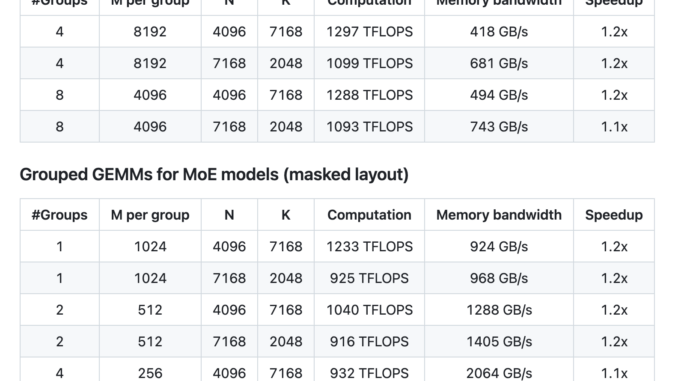Image resolution: width=678 pixels, height=381 pixels.
Task: Click the N value 4096 in the 1040 TFLOPS row
Action: [x=229, y=310]
